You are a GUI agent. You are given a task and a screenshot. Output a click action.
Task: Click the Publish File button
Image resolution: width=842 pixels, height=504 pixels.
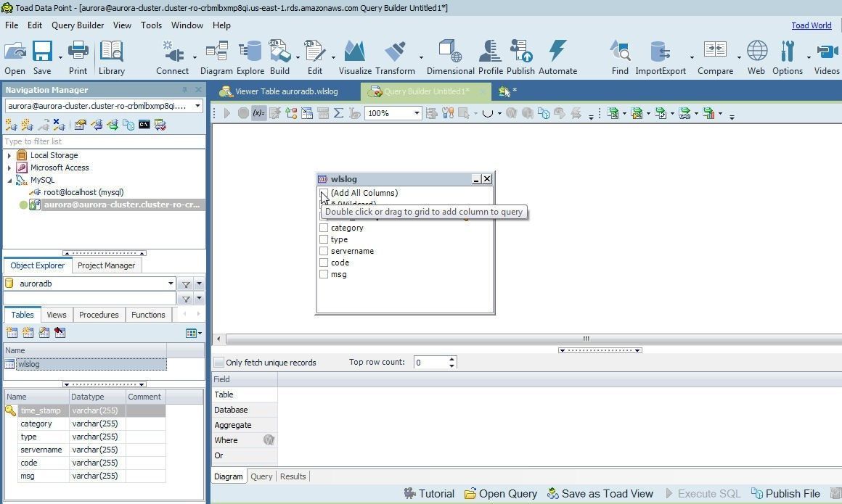tap(785, 493)
